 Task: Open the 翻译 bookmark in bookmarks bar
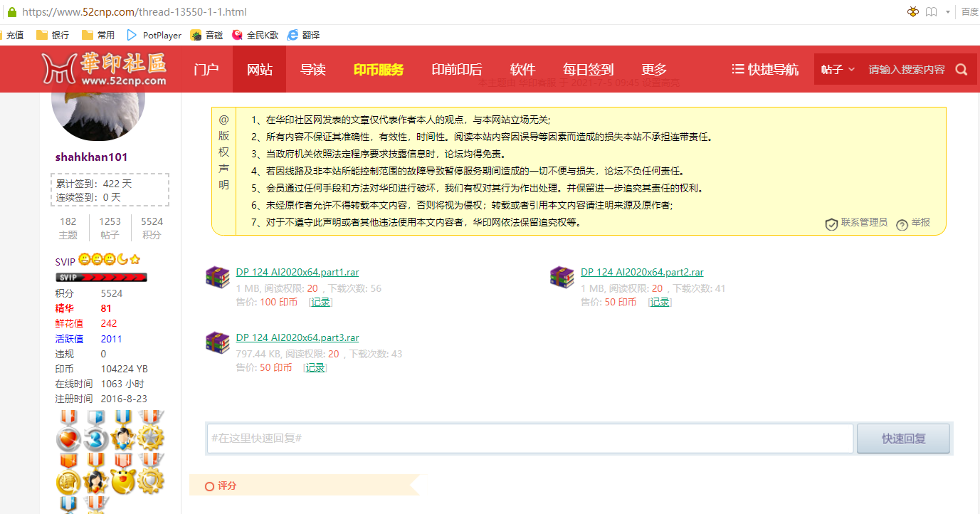tap(302, 35)
